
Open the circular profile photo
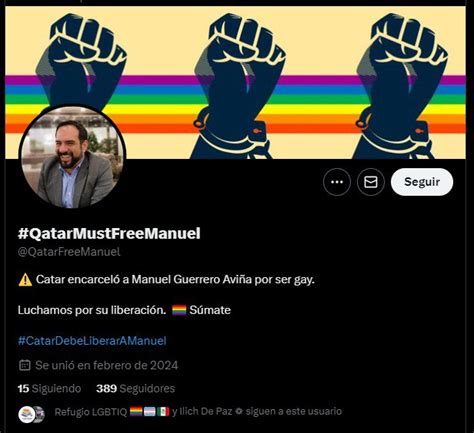pyautogui.click(x=72, y=157)
